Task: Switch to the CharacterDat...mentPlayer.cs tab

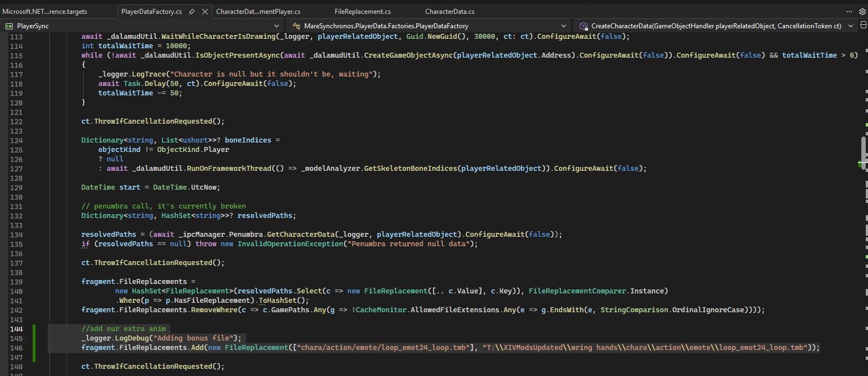Action: 258,12
